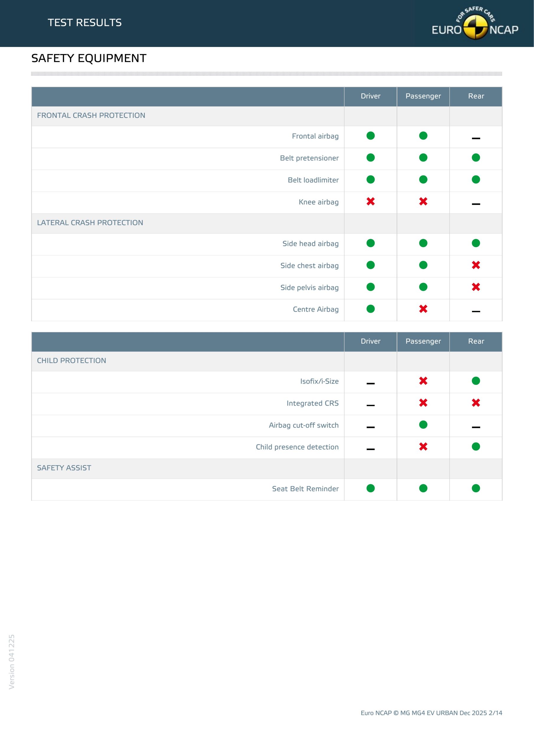Screen dimensions: 534x756
Task: Click the rear Frontal airbag dash symbol
Action: pyautogui.click(x=476, y=138)
